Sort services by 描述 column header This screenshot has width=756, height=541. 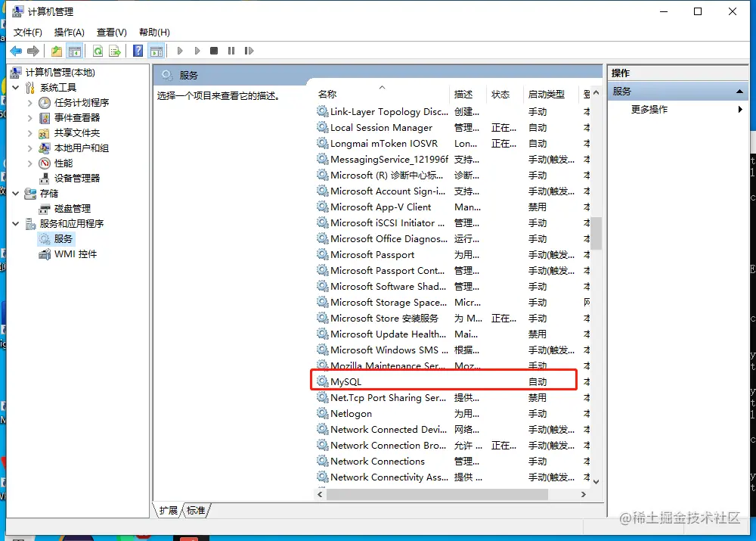(x=468, y=94)
